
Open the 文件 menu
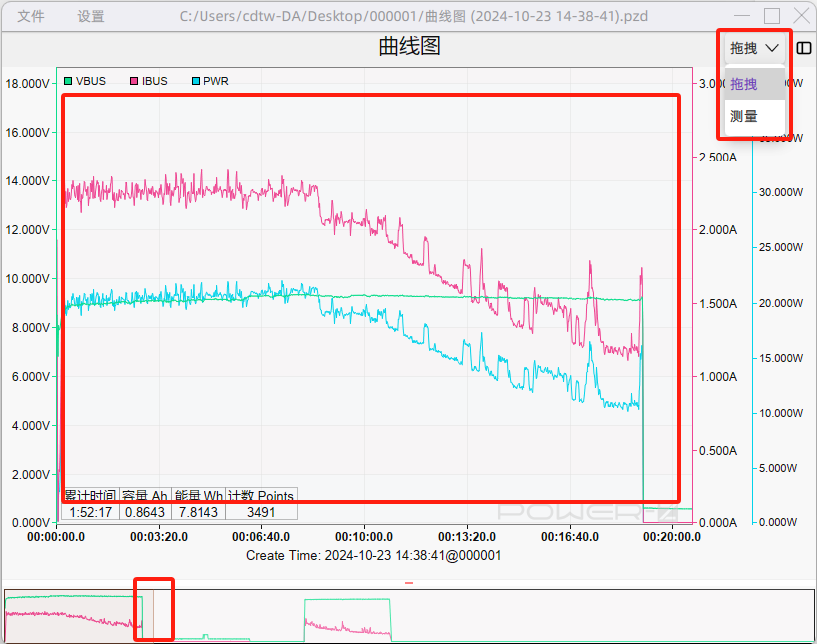[x=31, y=16]
